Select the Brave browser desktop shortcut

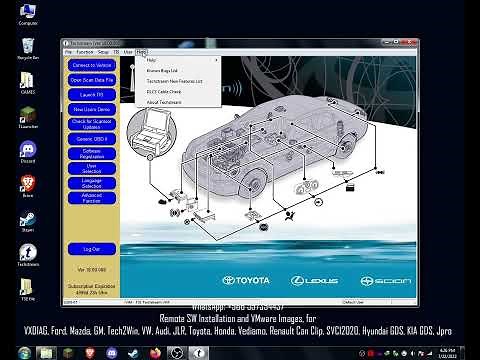coord(28,186)
